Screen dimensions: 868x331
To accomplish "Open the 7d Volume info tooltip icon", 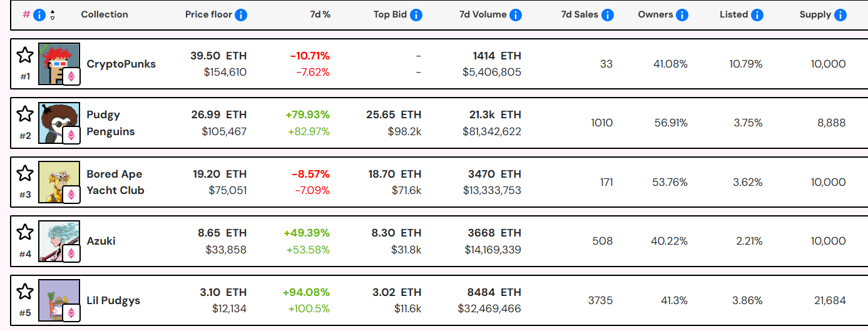I will (x=516, y=15).
